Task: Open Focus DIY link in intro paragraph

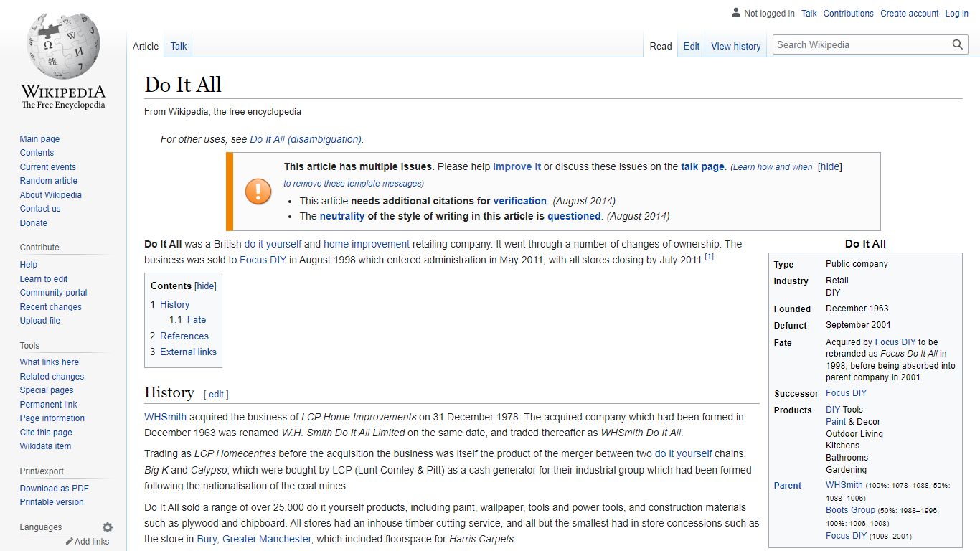Action: click(263, 260)
